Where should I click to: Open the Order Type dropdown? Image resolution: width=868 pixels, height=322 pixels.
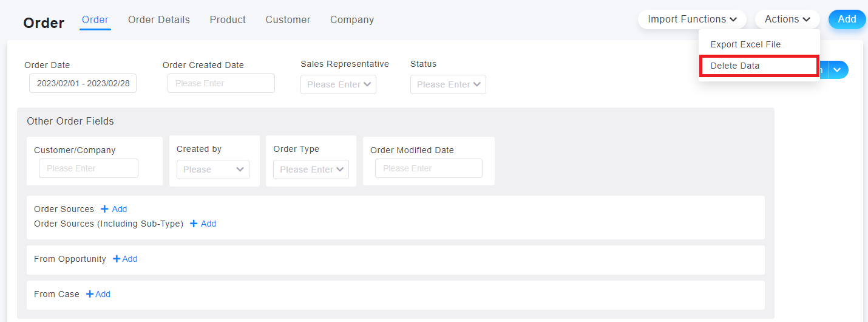tap(311, 170)
